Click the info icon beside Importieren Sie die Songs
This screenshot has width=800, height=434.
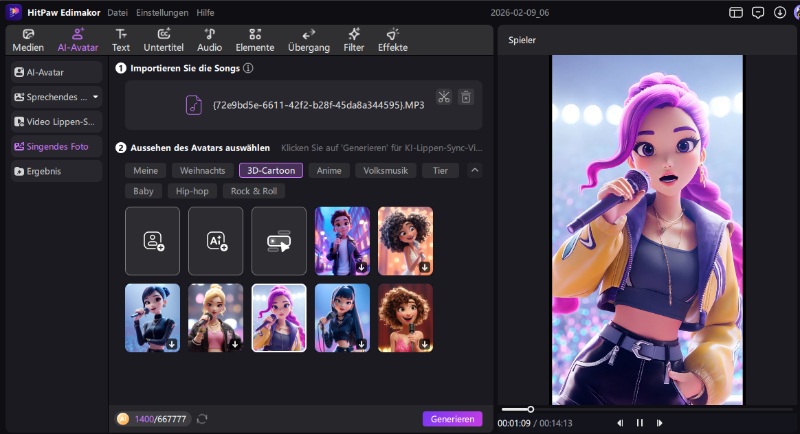click(x=248, y=68)
